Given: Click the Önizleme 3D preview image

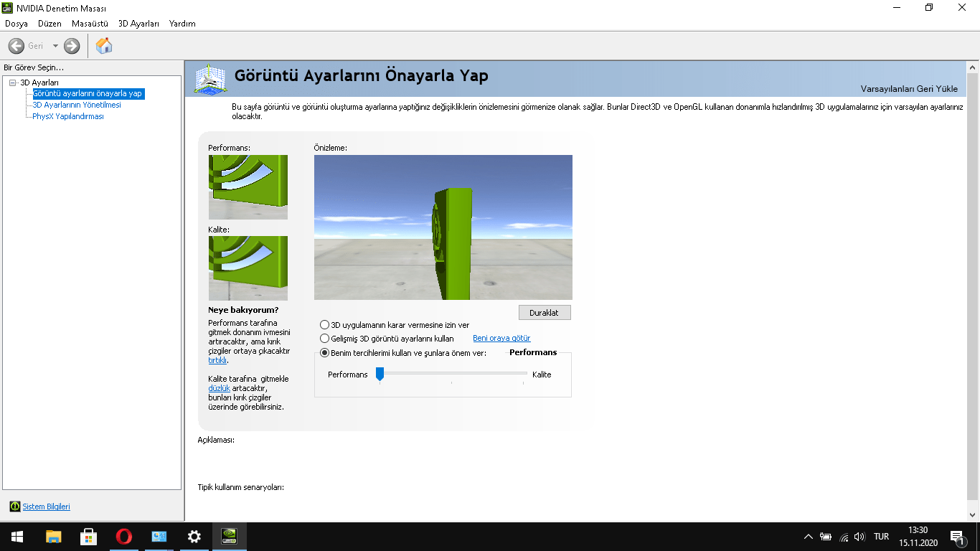Looking at the screenshot, I should coord(443,227).
